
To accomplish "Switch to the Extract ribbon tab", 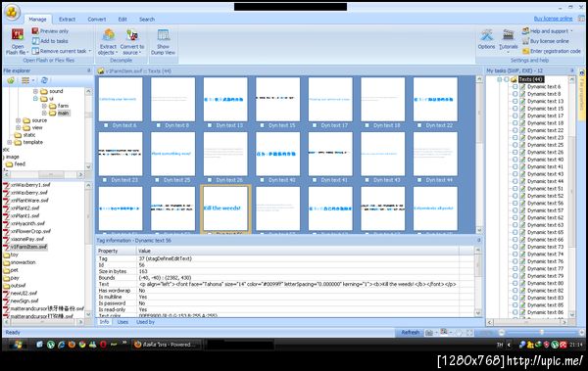I will tap(67, 20).
